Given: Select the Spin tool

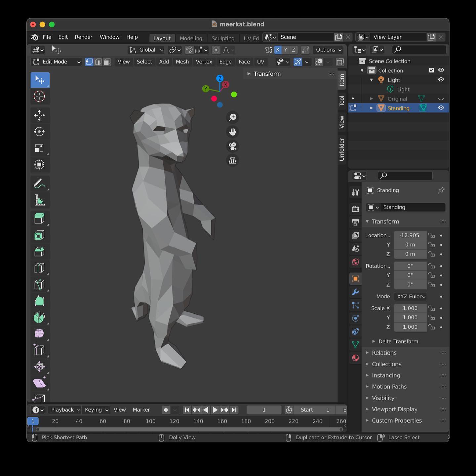Looking at the screenshot, I should click(39, 317).
